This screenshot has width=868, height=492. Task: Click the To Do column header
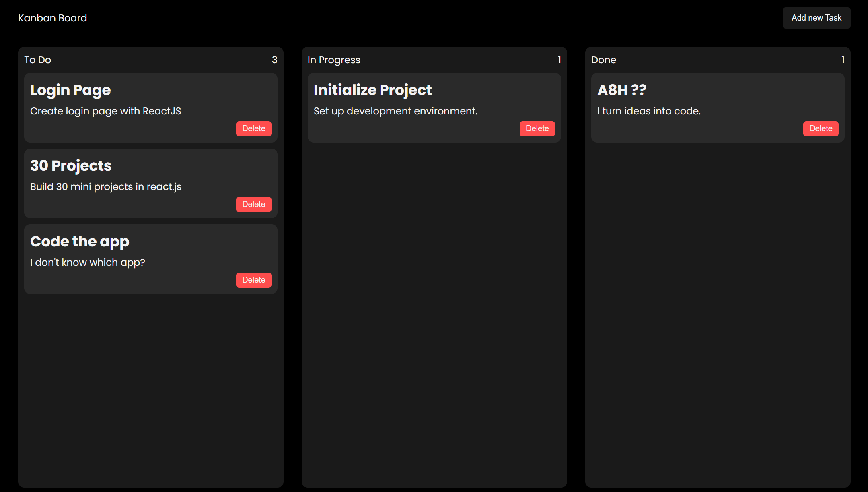[x=37, y=60]
